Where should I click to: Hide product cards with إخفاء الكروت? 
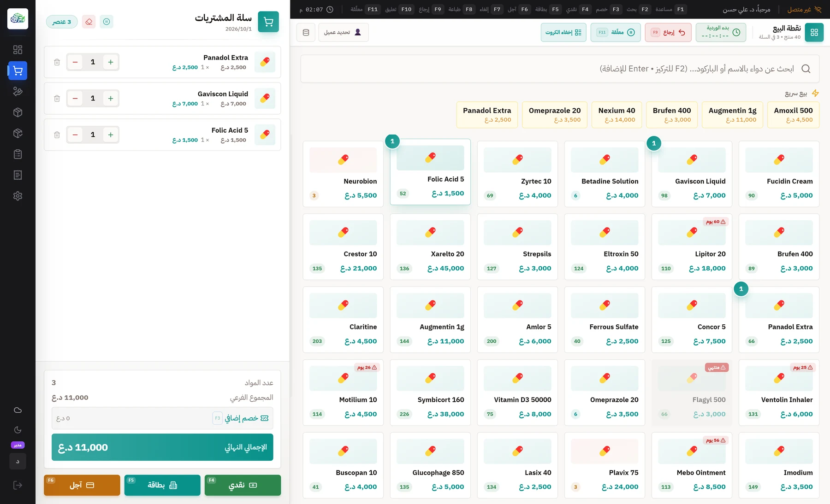563,32
